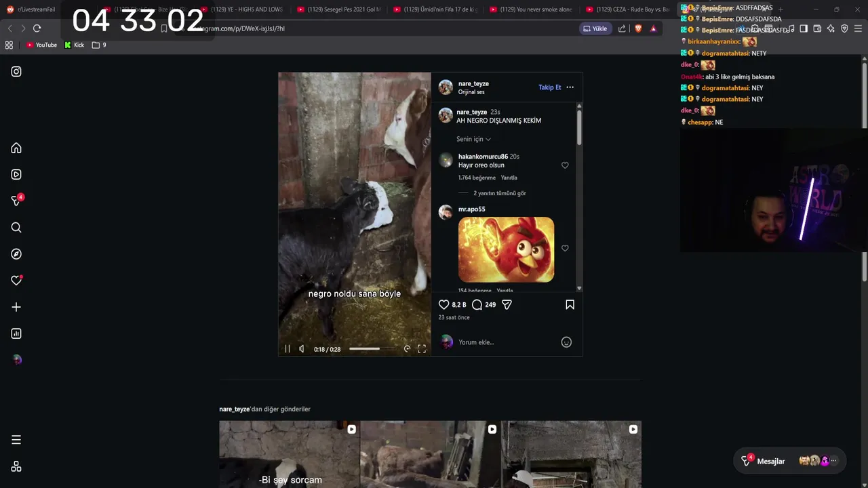Click the Yükle install button in address bar
Screen dimensions: 868x488
[x=595, y=28]
